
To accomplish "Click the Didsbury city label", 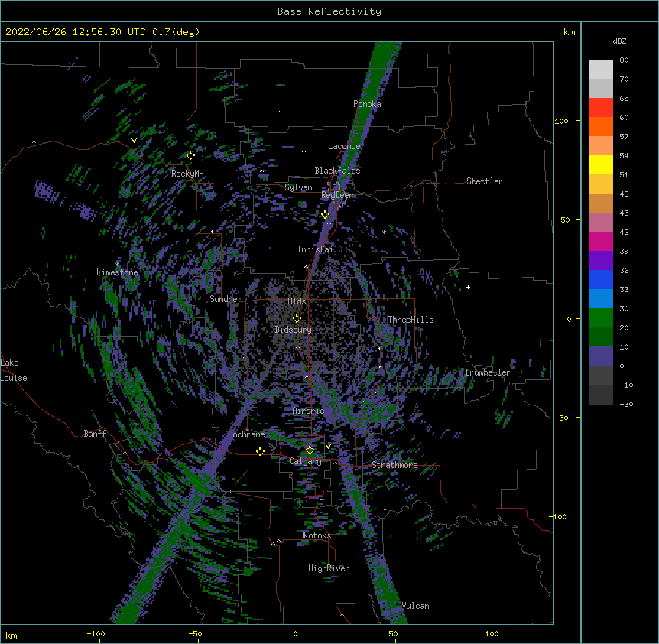I will click(293, 330).
